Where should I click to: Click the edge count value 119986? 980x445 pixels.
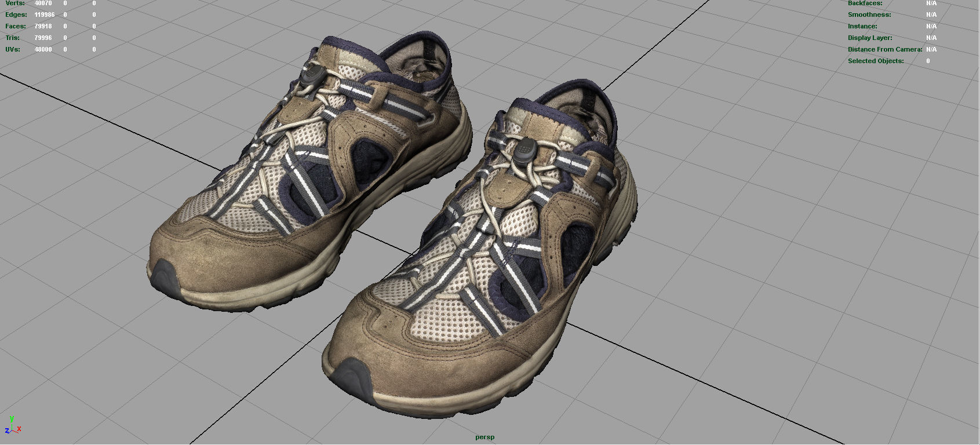click(45, 14)
